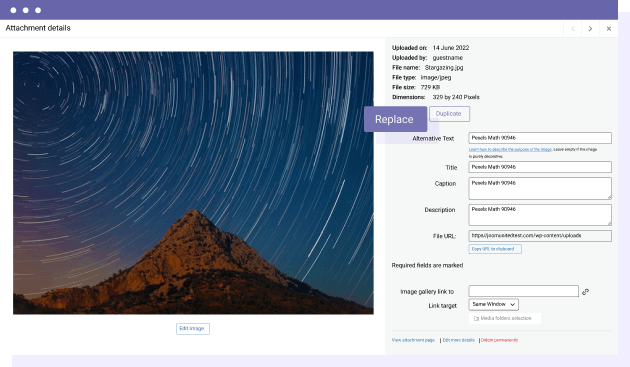This screenshot has width=630, height=367.
Task: Click the file type value image/jpeg
Action: (x=436, y=78)
